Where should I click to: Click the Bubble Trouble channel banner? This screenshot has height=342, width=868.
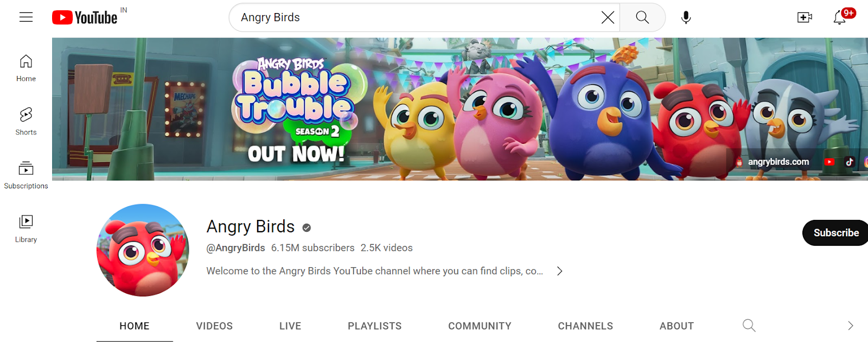(x=460, y=109)
